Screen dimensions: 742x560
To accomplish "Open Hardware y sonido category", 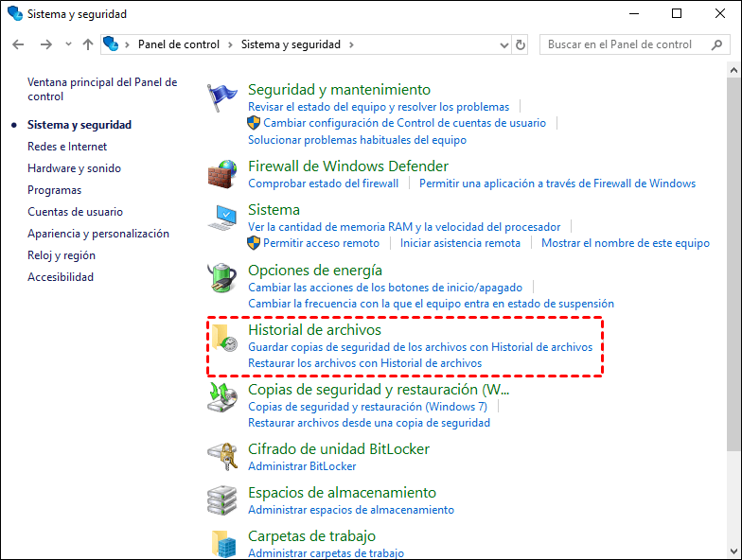I will click(x=74, y=168).
